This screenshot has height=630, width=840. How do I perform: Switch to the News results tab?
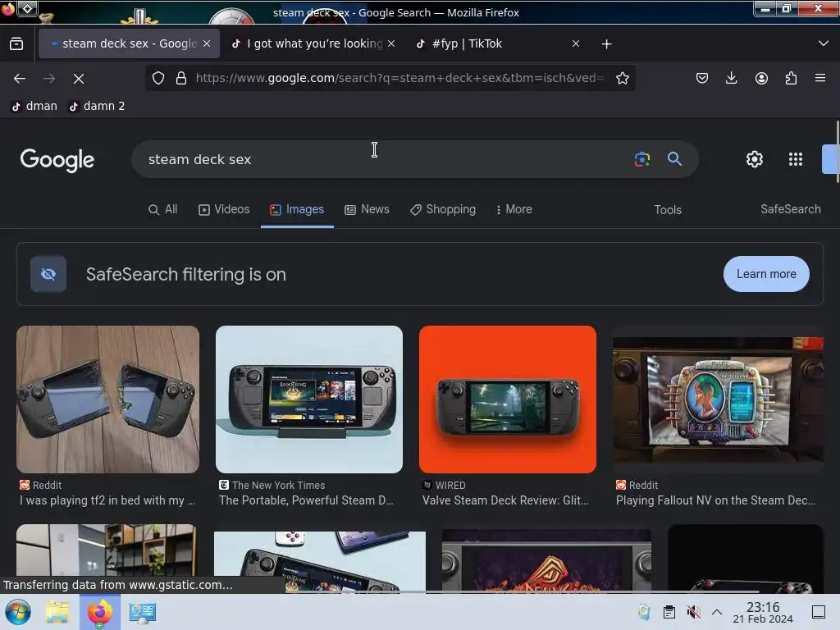[367, 209]
